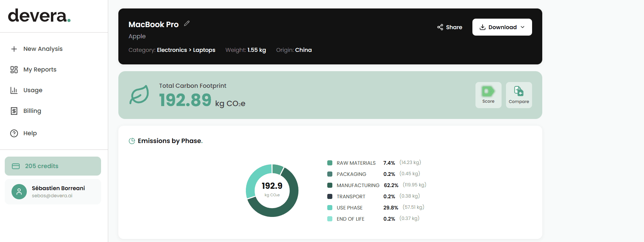Click the question mark Help icon
This screenshot has width=644, height=242.
[14, 133]
